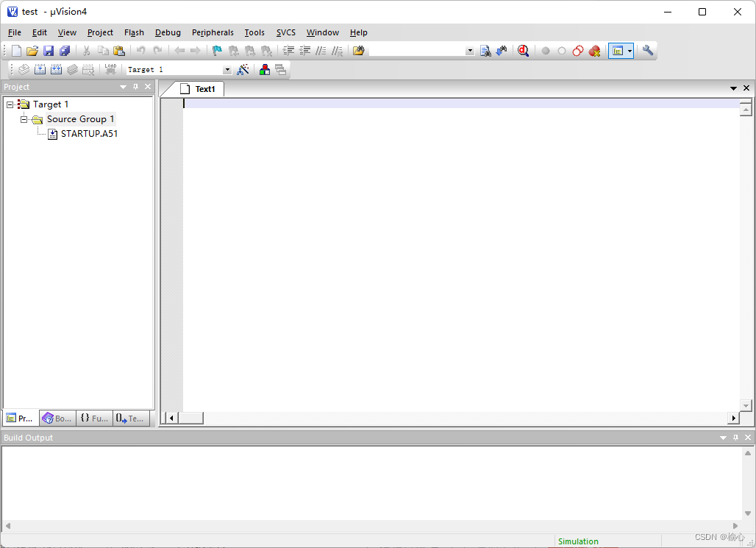Screen dimensions: 756x548
Task: Collapse the Source Group 1 node
Action: click(x=24, y=119)
